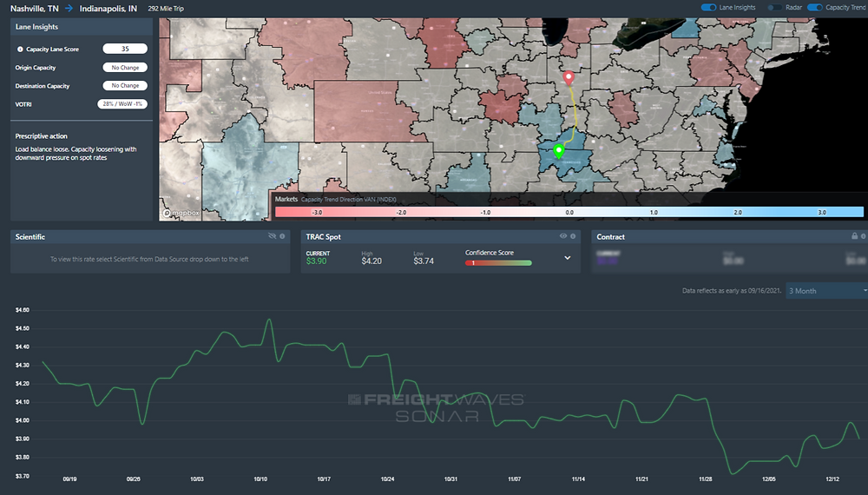This screenshot has width=868, height=495.
Task: Open info icon in TRAC Spot panel
Action: click(573, 236)
